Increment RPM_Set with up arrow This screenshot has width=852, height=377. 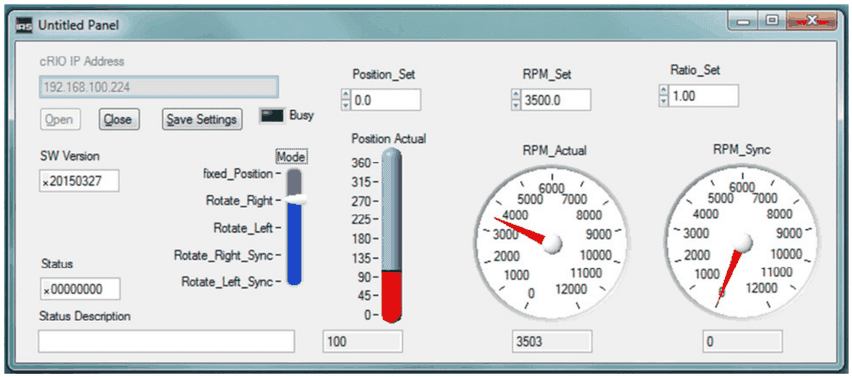click(x=516, y=95)
